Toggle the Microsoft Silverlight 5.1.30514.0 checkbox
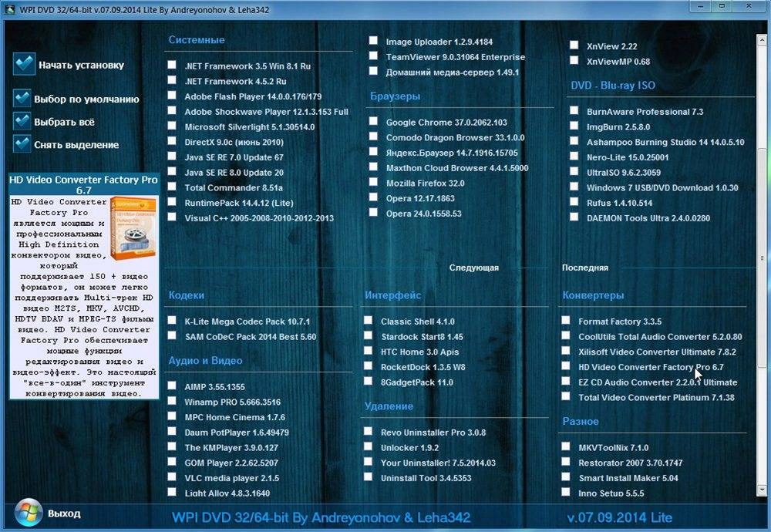 tap(172, 126)
